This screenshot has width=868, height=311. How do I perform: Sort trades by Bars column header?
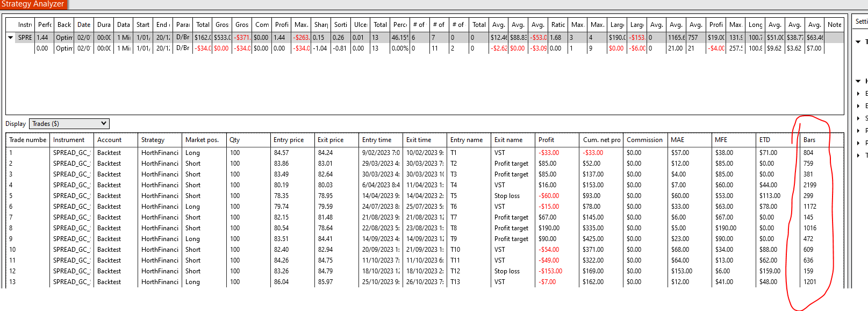point(822,140)
